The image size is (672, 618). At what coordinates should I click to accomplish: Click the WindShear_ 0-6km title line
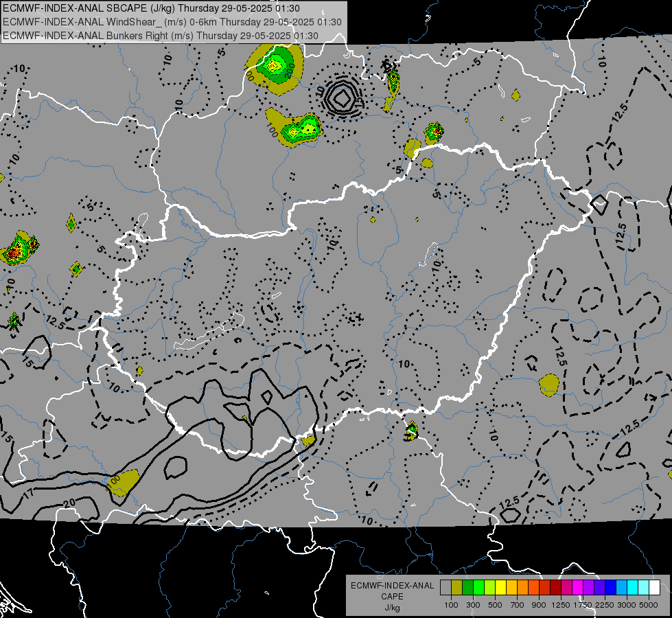(x=172, y=22)
